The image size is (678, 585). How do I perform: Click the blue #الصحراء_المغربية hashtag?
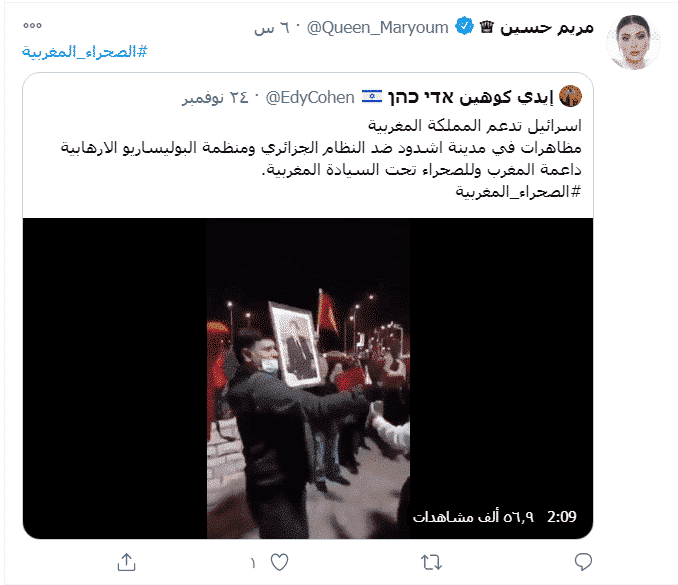84,52
